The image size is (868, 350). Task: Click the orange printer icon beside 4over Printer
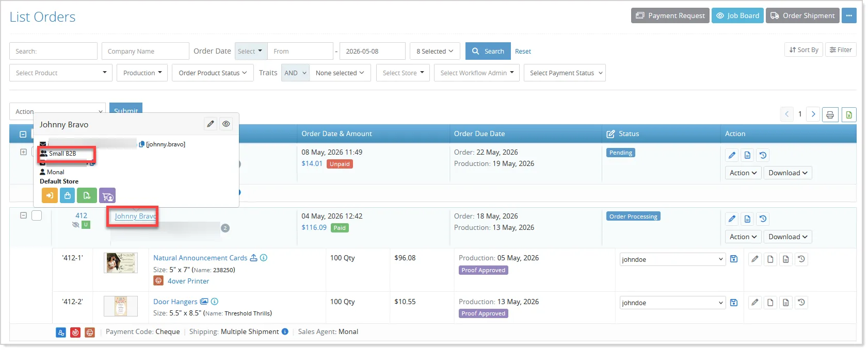pos(158,281)
